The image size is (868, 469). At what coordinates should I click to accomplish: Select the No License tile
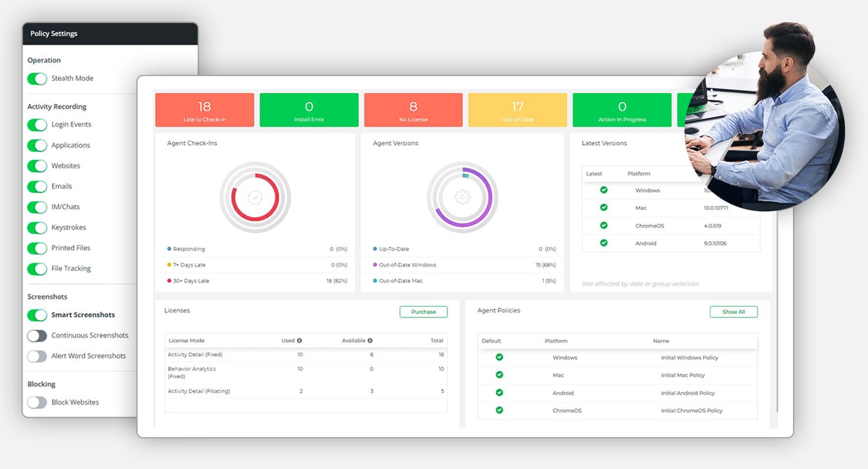click(413, 110)
